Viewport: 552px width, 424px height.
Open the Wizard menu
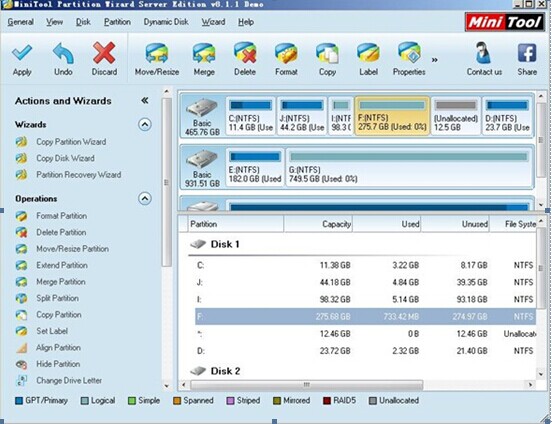click(x=213, y=22)
